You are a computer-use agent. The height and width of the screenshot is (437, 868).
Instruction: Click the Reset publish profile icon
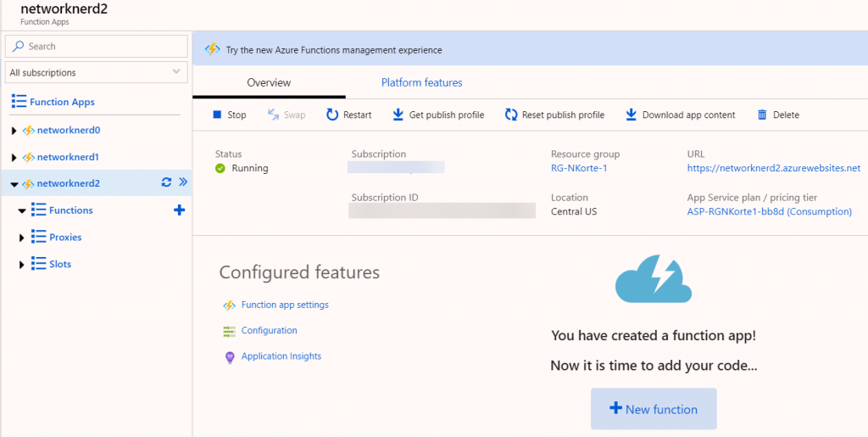click(x=511, y=115)
